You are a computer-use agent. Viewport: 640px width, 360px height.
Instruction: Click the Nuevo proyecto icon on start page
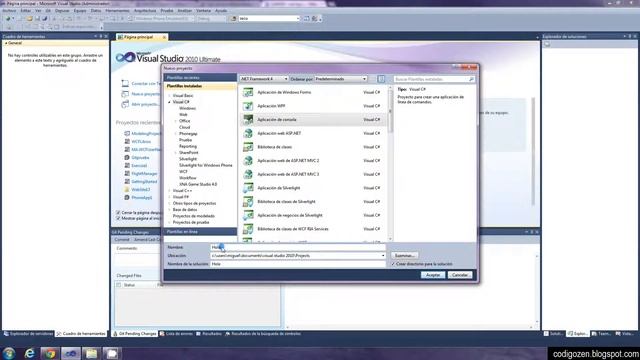125,94
